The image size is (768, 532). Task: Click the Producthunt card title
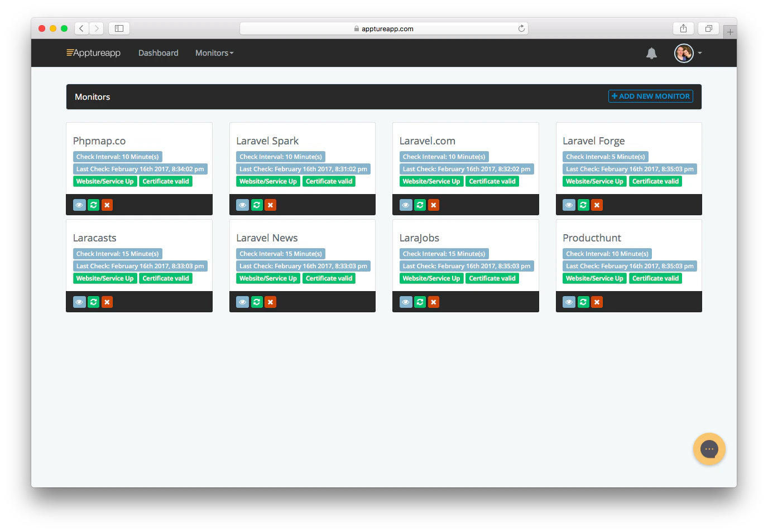click(x=592, y=238)
